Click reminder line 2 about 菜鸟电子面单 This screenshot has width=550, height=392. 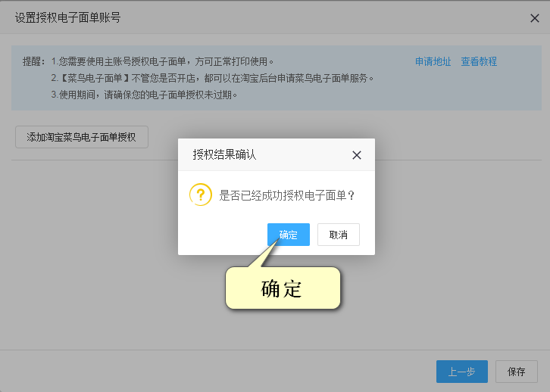click(x=212, y=78)
